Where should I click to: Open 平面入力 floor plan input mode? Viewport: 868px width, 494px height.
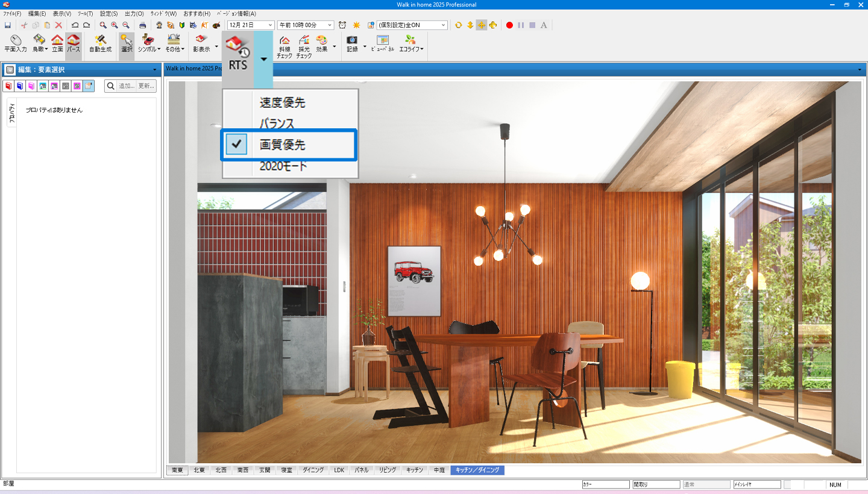point(15,45)
